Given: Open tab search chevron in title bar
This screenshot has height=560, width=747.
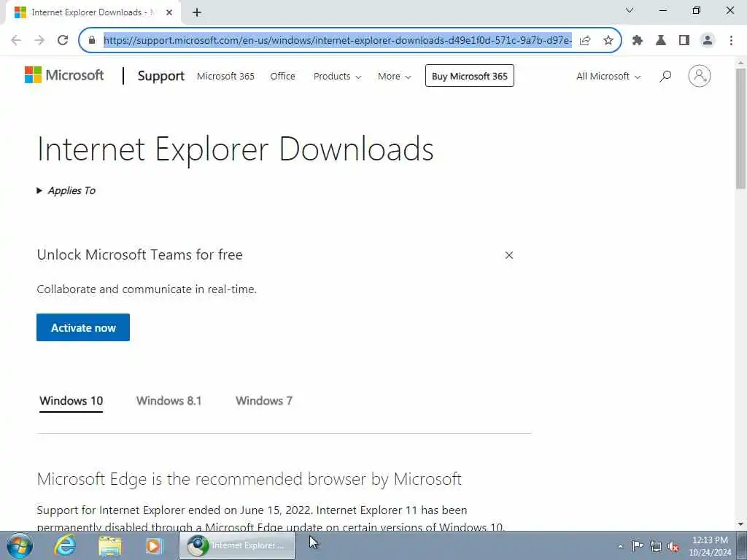Looking at the screenshot, I should (630, 10).
